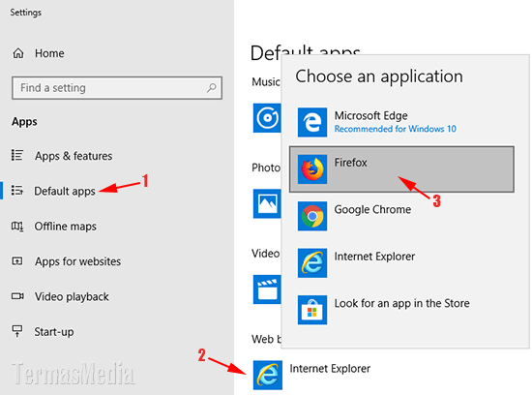Screen dimensions: 532x395
Task: Click the Home icon in the sidebar
Action: click(x=18, y=53)
